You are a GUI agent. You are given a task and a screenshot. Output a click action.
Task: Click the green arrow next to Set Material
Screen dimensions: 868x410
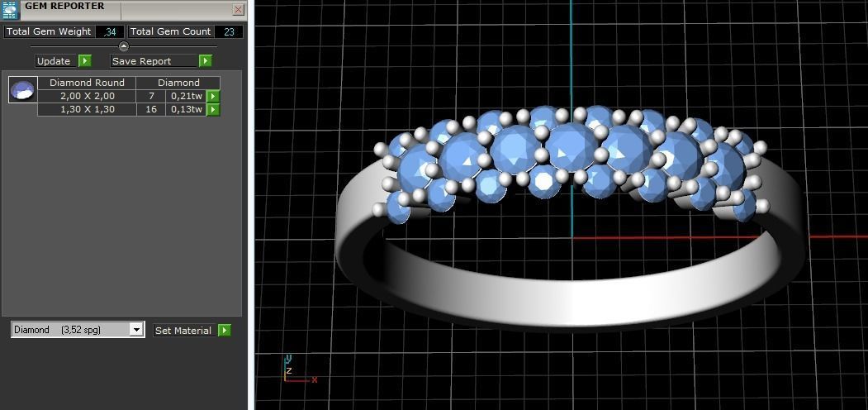224,330
